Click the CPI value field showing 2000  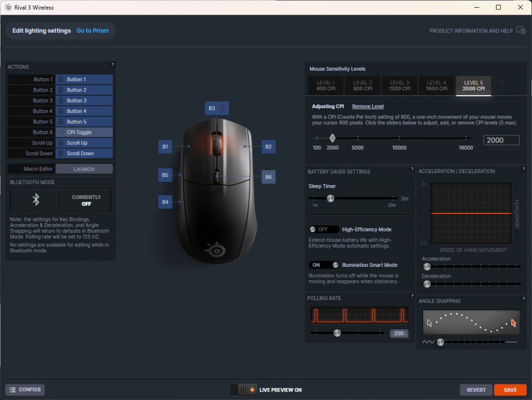pos(501,140)
